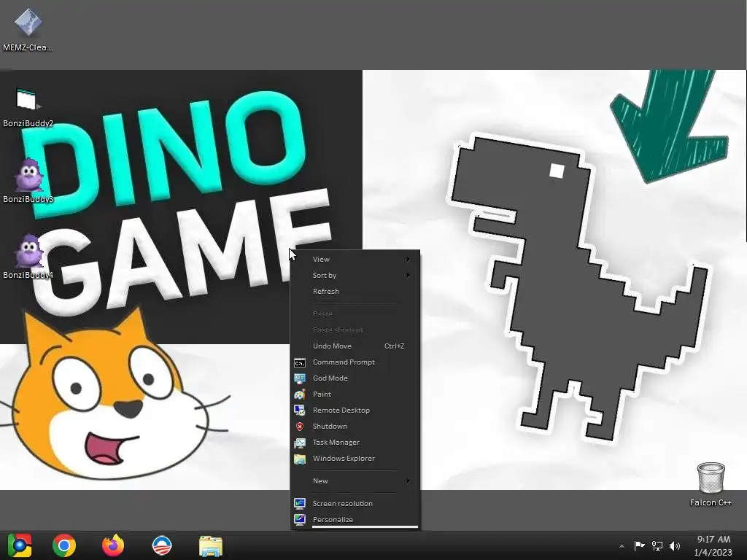Show hidden tray icons arrow
The image size is (747, 560).
pos(622,546)
